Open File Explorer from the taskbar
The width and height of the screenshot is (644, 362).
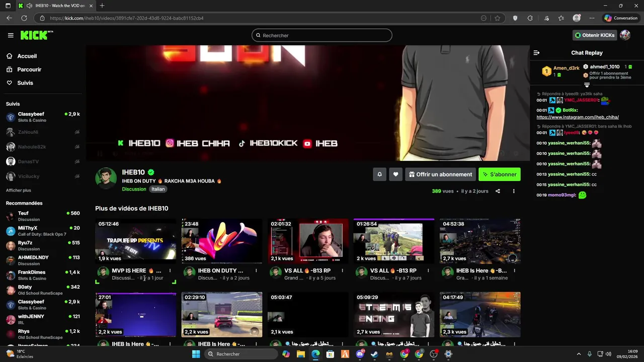tap(300, 354)
